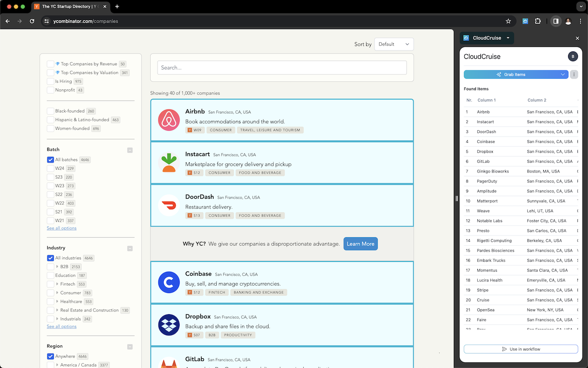Collapse the Batch filter section
This screenshot has width=588, height=368.
point(130,150)
